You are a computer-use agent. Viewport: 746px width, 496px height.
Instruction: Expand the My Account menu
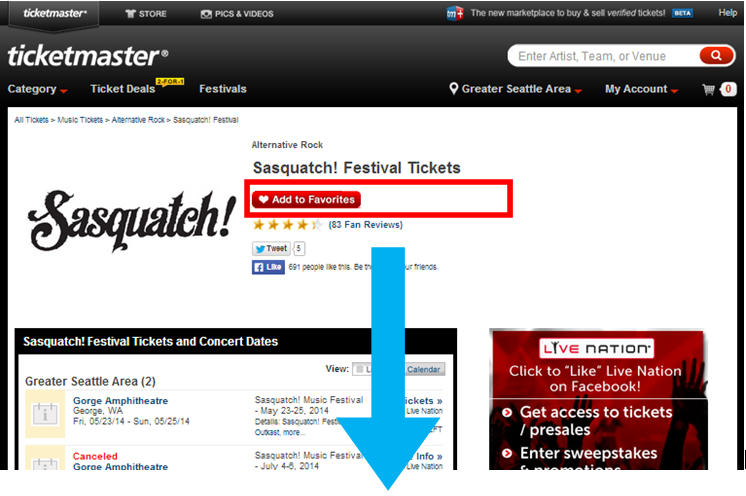641,89
